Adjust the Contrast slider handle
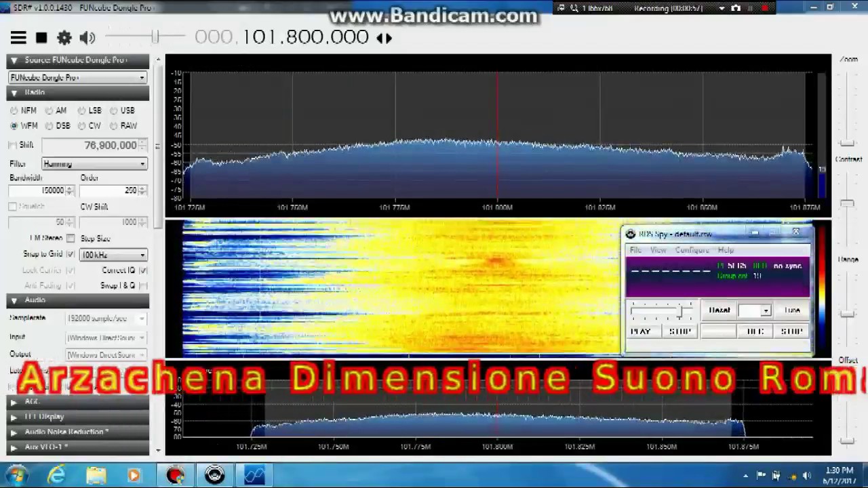 click(x=846, y=203)
